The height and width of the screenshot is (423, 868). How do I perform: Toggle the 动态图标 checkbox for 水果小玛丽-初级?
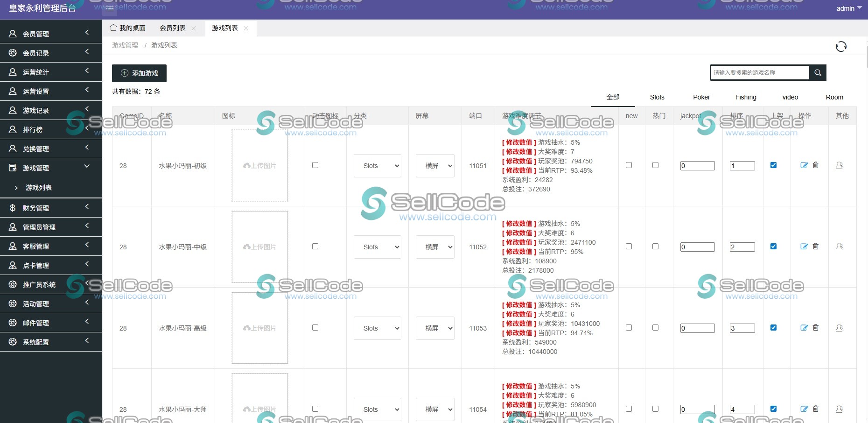click(315, 165)
